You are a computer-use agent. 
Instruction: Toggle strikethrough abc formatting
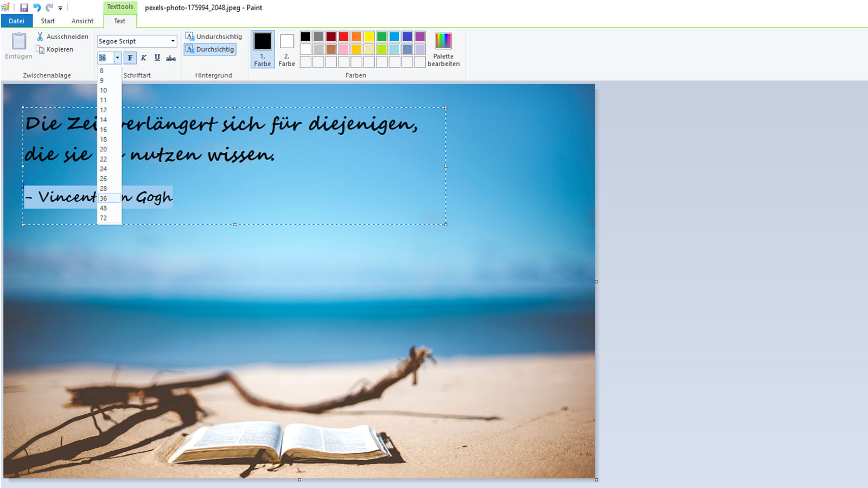click(171, 58)
